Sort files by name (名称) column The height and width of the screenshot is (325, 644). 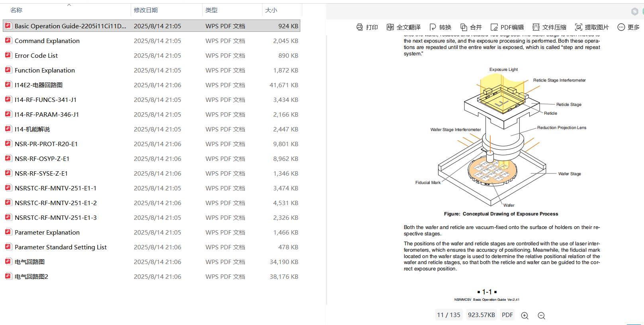click(x=16, y=10)
